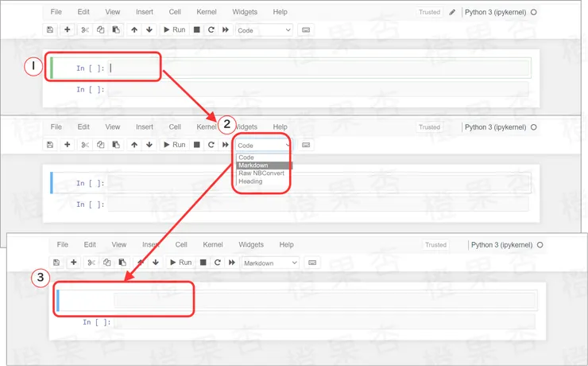Click the Run button in the middle panel
This screenshot has height=366, width=588.
[174, 145]
